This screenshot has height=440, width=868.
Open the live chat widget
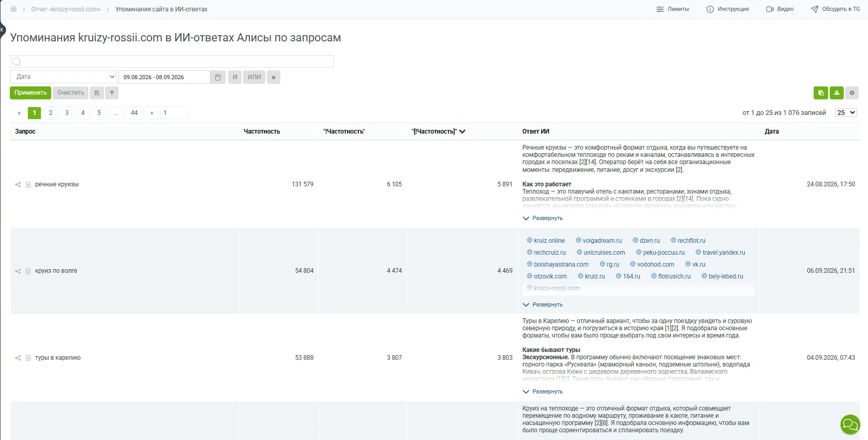click(x=850, y=424)
